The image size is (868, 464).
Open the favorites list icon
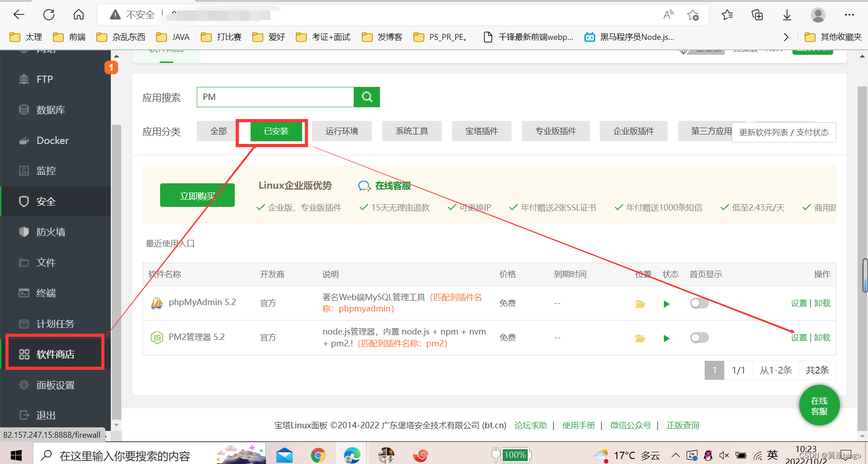727,15
